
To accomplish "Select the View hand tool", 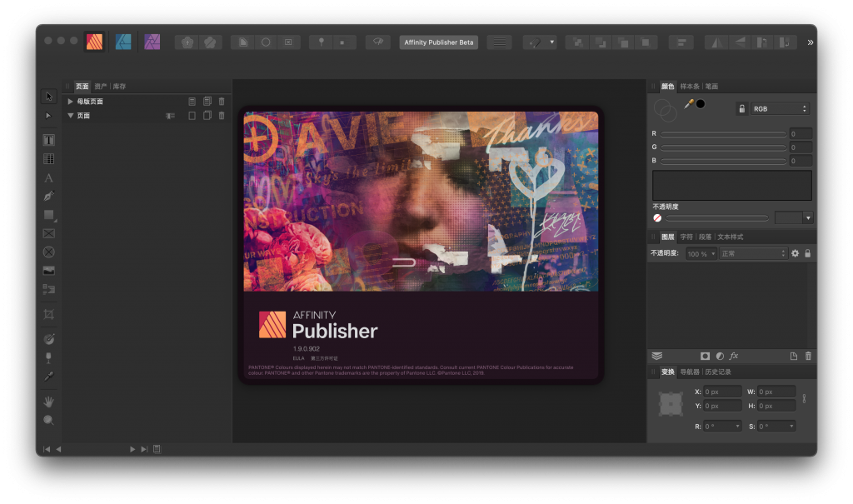I will click(x=49, y=402).
